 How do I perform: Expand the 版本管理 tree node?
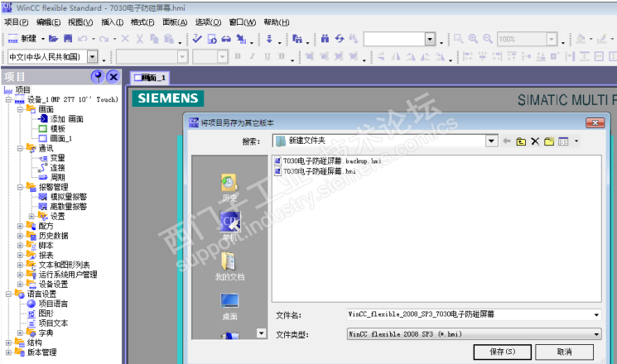(8, 352)
